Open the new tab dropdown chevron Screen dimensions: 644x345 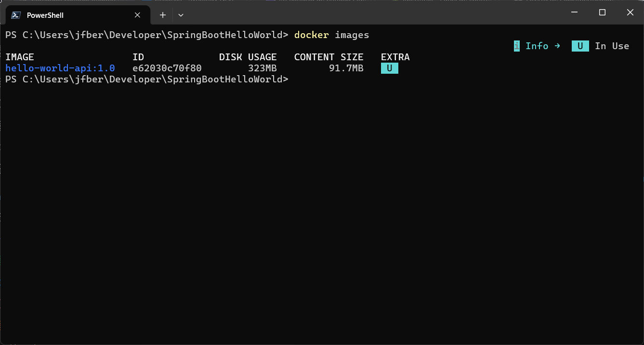tap(181, 15)
